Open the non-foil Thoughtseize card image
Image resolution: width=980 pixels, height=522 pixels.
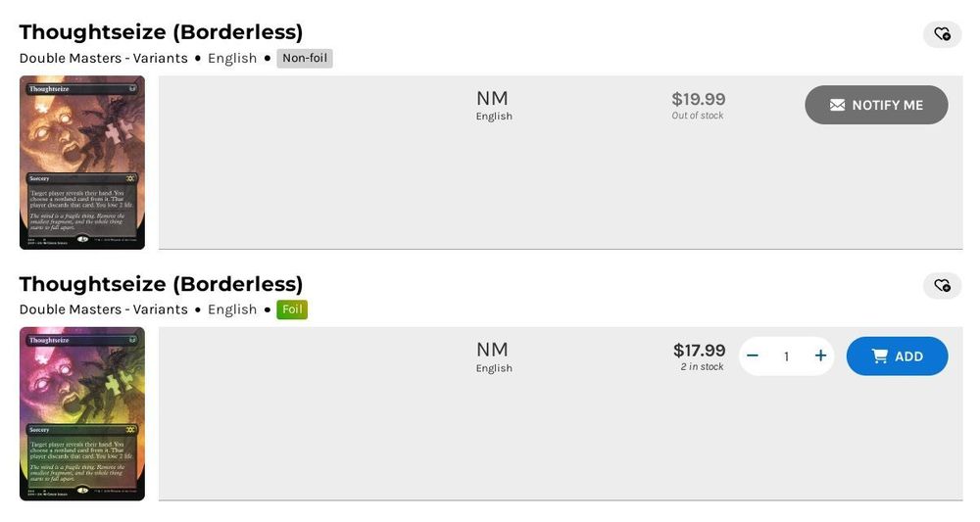coord(82,163)
